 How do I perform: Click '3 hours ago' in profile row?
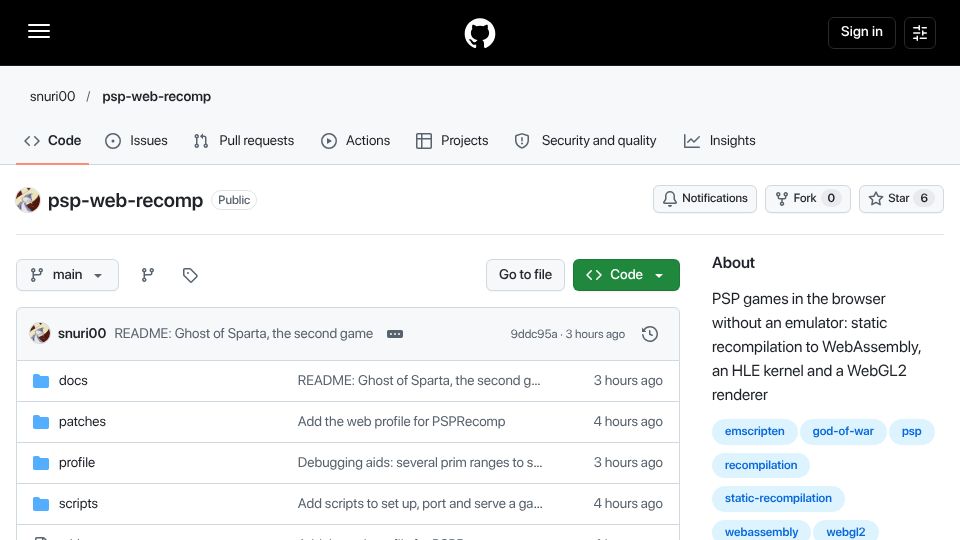[628, 462]
